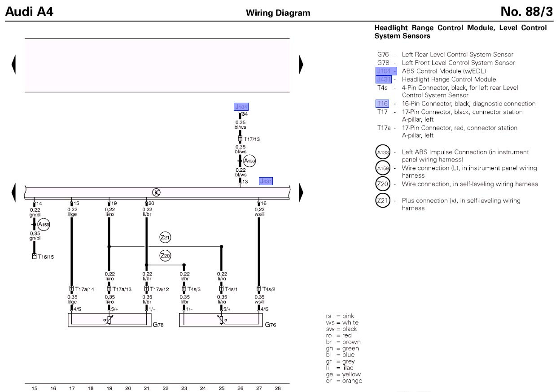Viewport: 560px width, 392px height.
Task: Click the left arrow beside the J431 module bar
Action: click(14, 192)
